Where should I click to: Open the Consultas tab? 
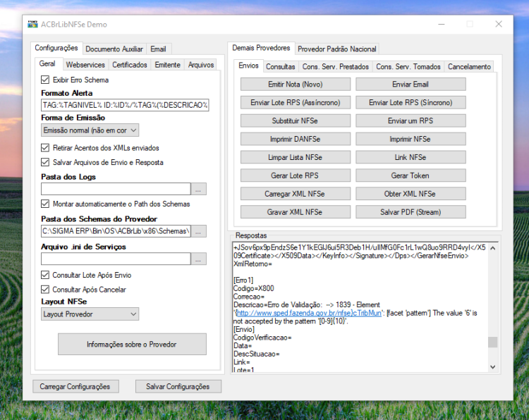280,67
